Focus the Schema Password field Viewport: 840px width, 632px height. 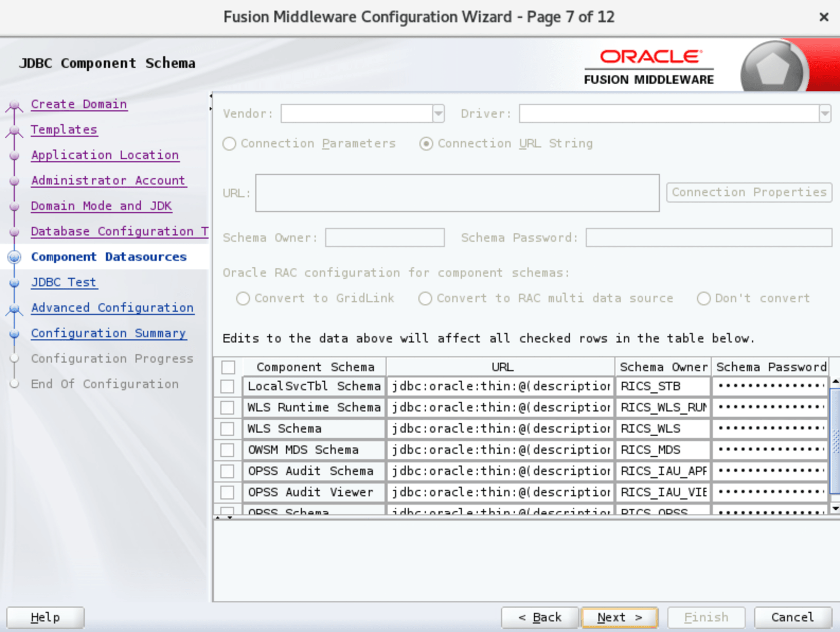(x=709, y=238)
